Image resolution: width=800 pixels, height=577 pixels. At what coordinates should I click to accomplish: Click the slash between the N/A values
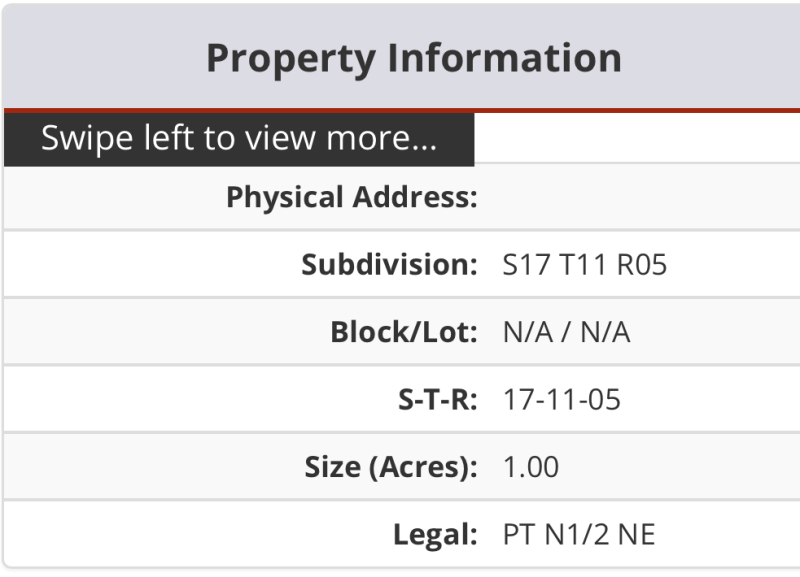click(566, 332)
